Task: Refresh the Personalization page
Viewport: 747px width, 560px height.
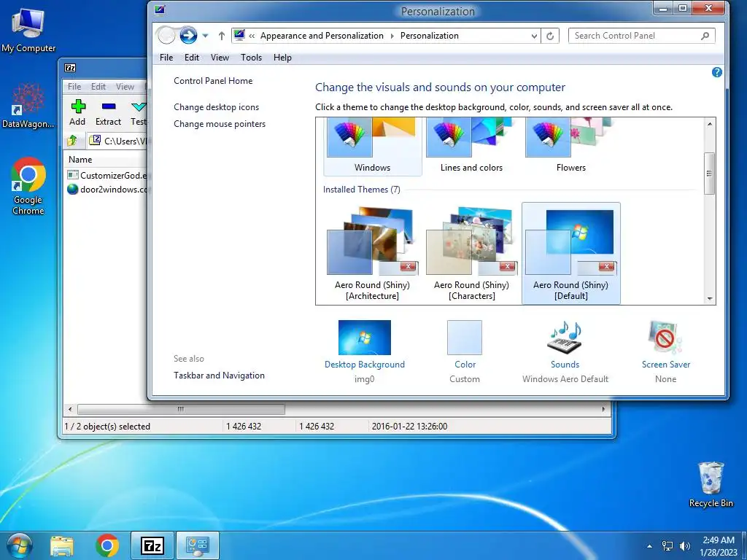Action: (x=550, y=36)
